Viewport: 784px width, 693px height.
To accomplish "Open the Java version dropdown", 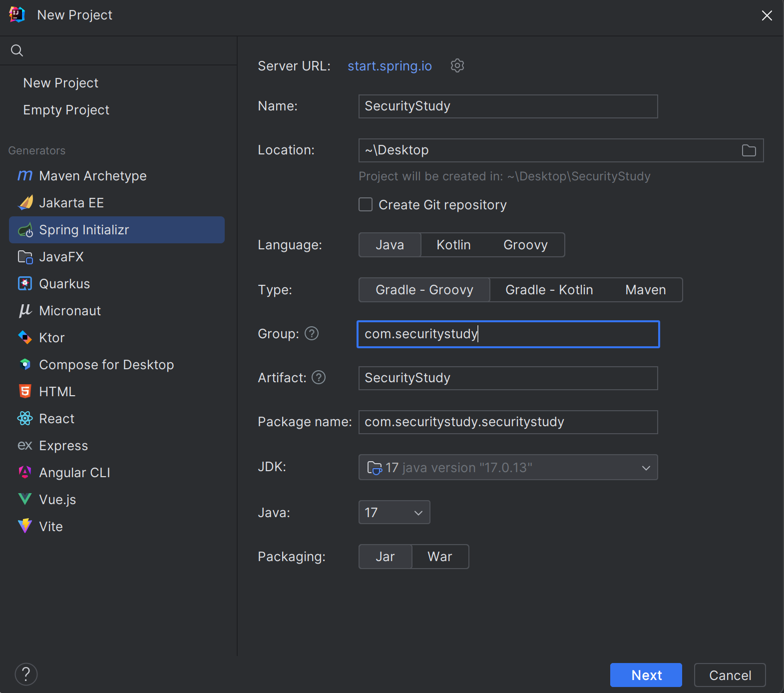I will (394, 512).
